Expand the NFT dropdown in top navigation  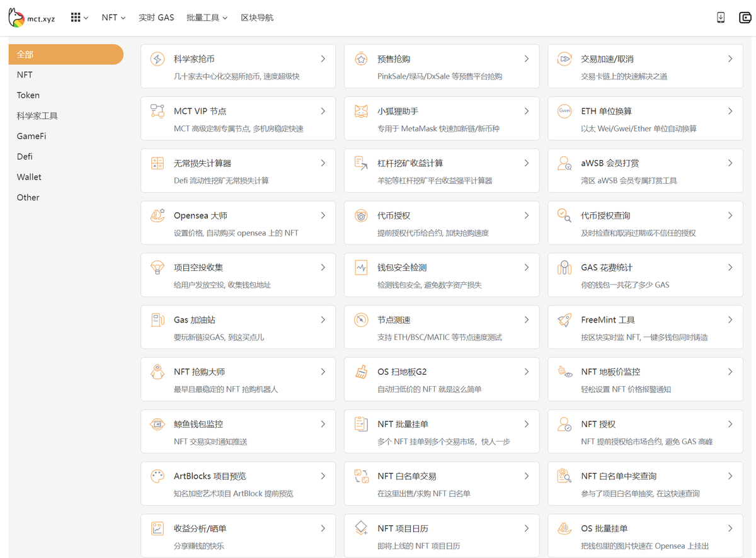(x=113, y=18)
